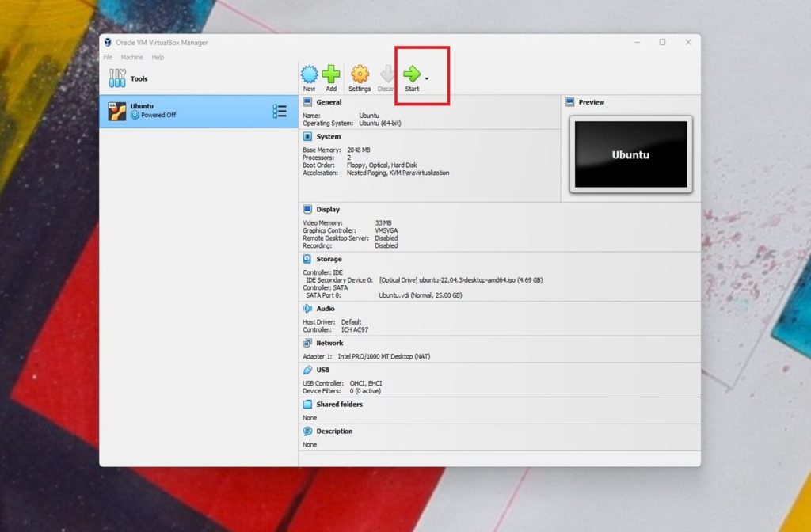The width and height of the screenshot is (811, 532).
Task: Click the Add machine plus icon
Action: 331,74
